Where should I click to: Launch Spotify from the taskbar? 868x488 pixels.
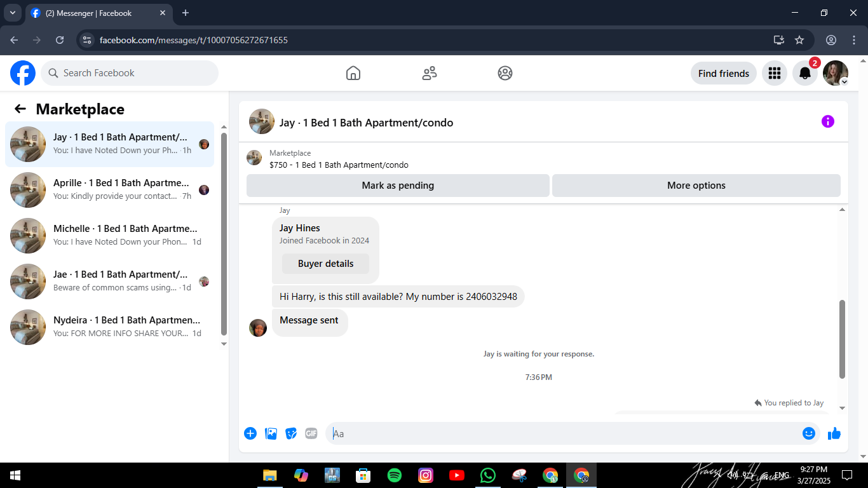pyautogui.click(x=395, y=475)
